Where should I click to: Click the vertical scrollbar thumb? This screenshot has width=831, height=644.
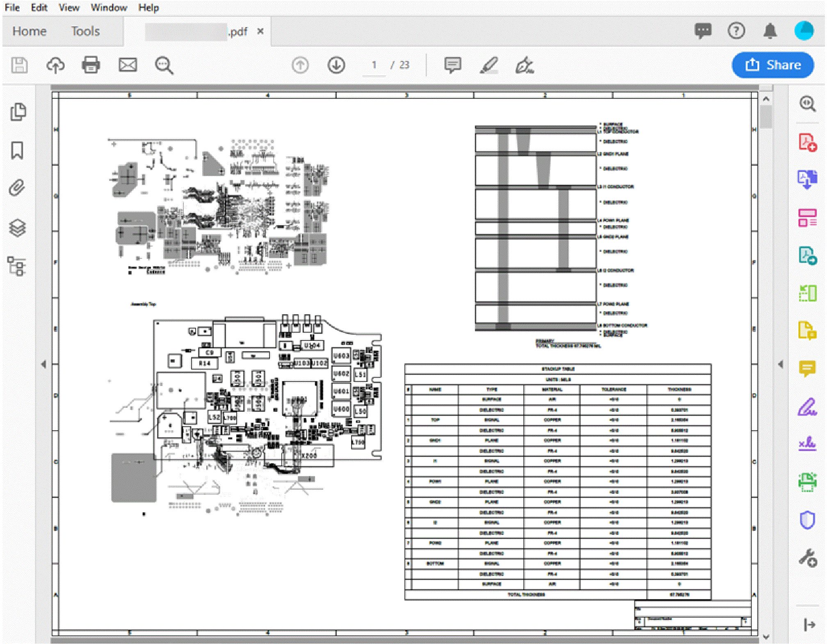[766, 117]
